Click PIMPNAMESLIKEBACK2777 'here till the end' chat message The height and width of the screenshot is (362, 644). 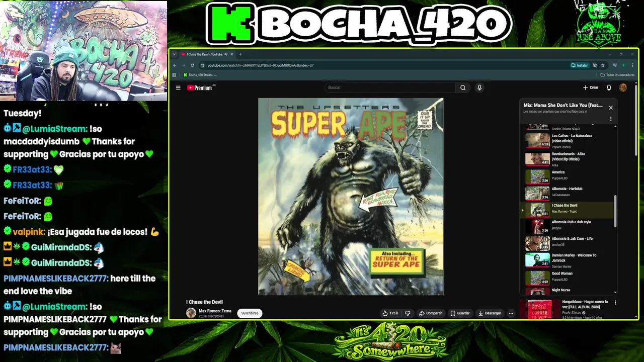point(79,285)
